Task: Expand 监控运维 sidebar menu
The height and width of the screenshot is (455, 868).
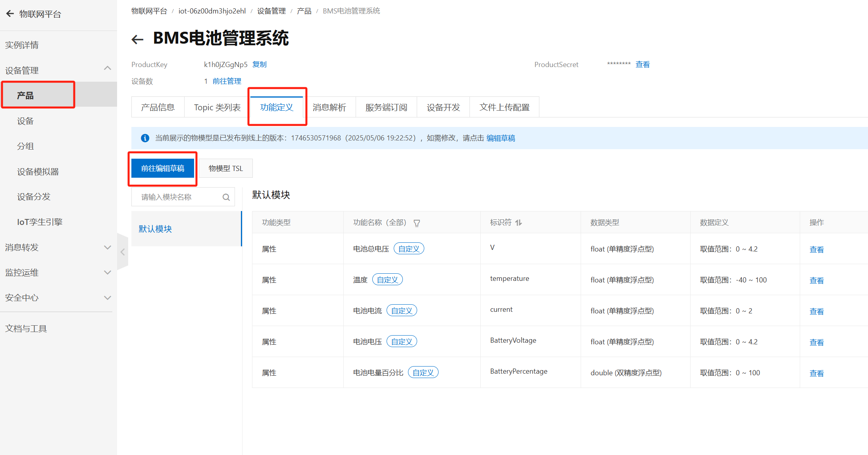Action: [x=107, y=273]
